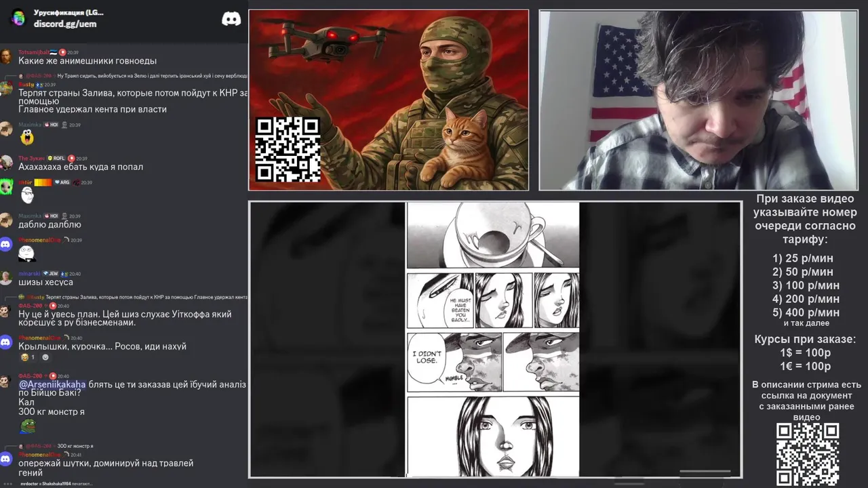Click the ARG tag badge next to shtir
868x488 pixels.
[62, 182]
